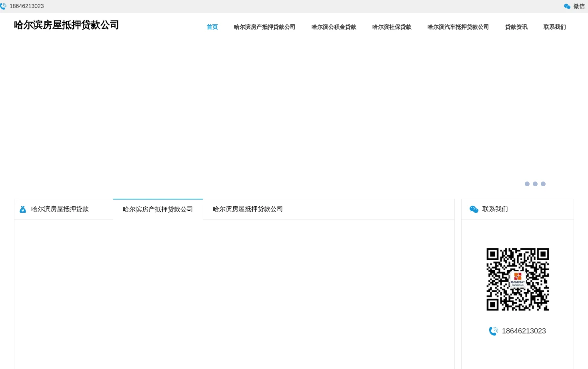The image size is (588, 369).
Task: Click the WeChat icon in the top bar
Action: click(567, 6)
